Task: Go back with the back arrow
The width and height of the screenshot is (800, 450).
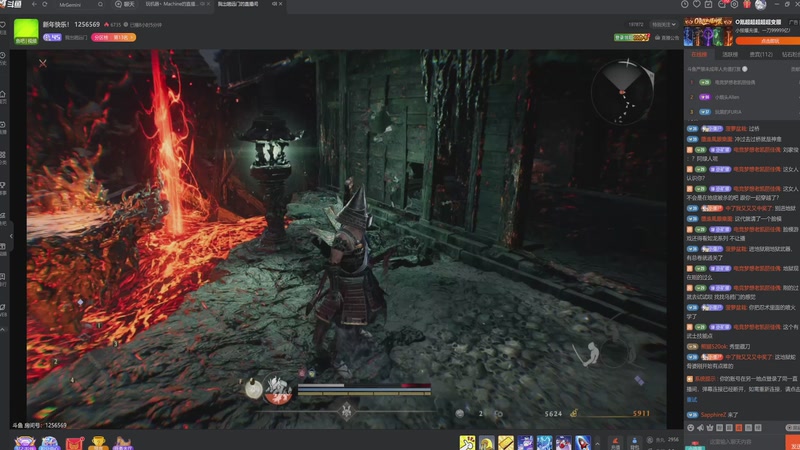Action: 34,4
